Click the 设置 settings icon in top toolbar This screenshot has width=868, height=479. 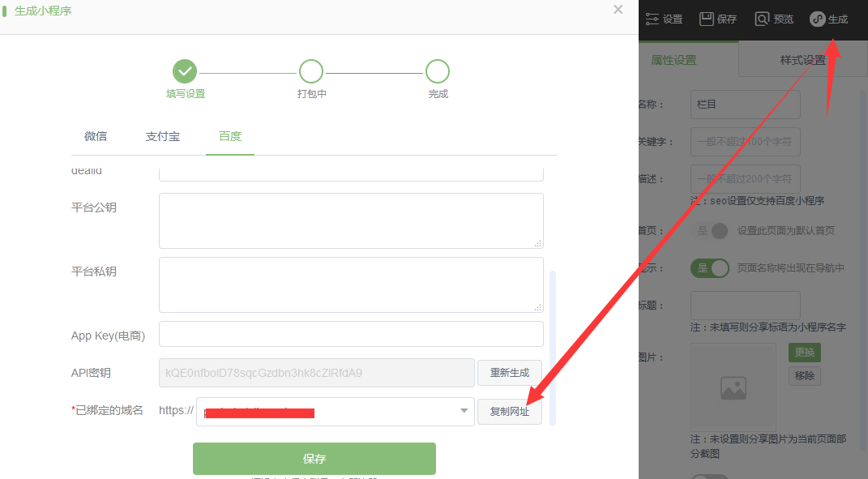click(x=652, y=19)
